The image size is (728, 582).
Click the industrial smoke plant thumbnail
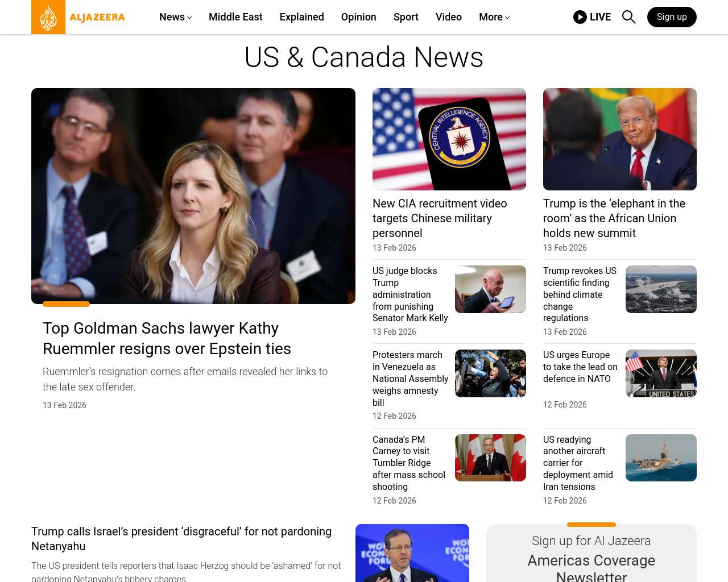coord(661,289)
